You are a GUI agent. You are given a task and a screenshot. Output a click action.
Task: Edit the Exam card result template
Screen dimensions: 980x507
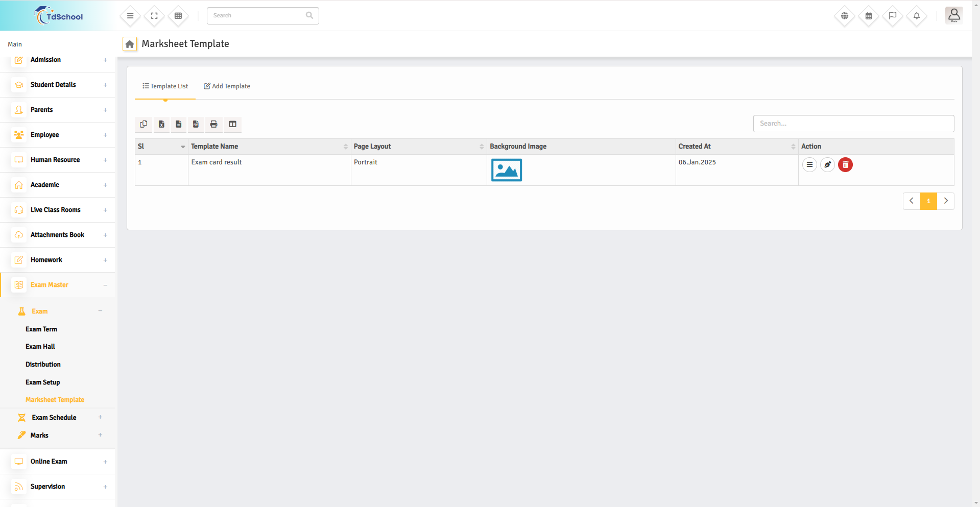tap(827, 164)
